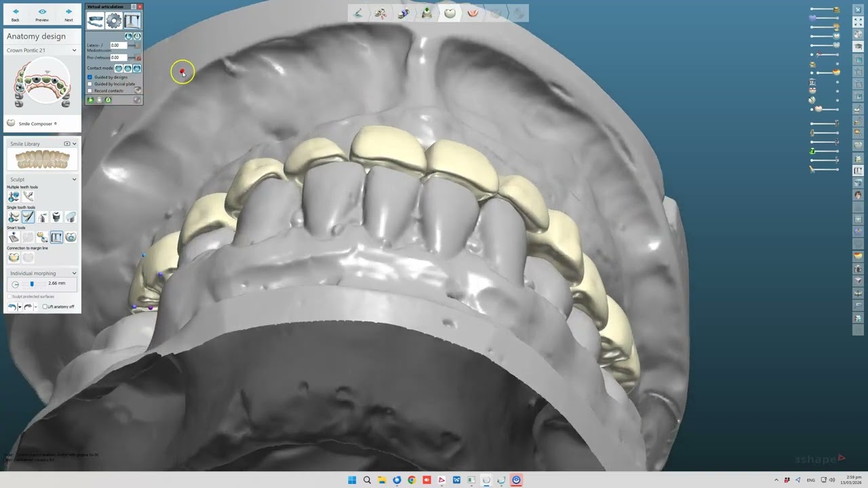Open the second workflow step with teeth icon

(x=380, y=13)
